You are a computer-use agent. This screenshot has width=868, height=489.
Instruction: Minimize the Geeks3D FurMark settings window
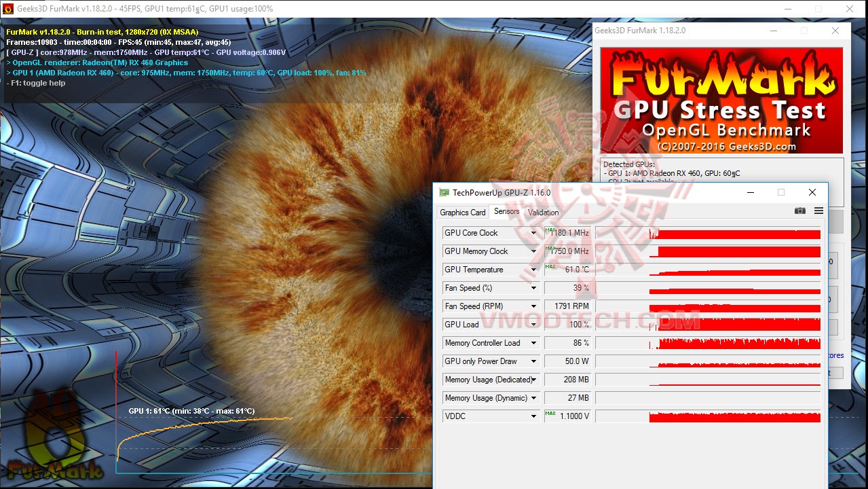(x=774, y=31)
